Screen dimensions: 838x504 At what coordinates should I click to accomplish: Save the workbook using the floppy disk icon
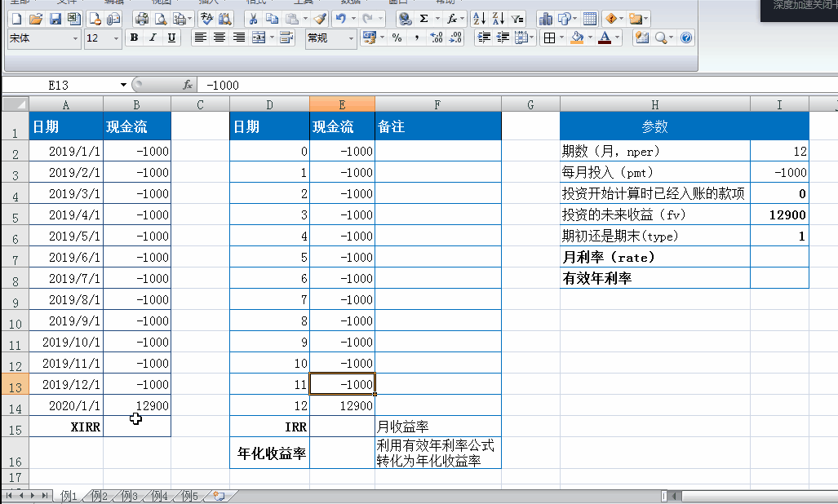pyautogui.click(x=55, y=20)
